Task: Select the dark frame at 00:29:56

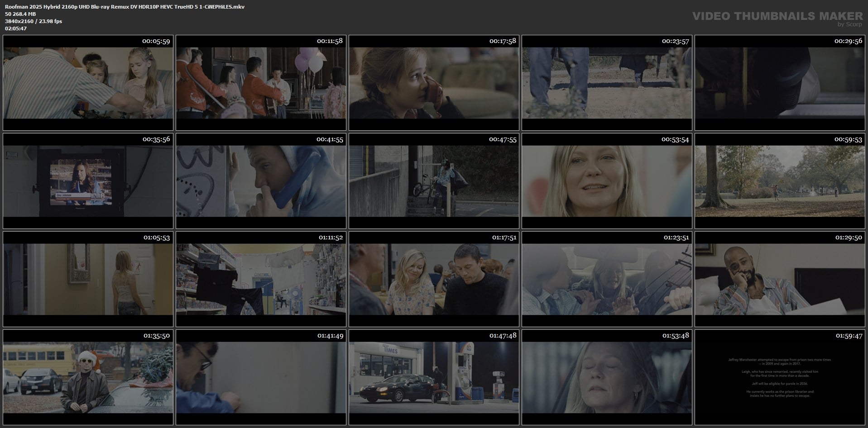Action: click(780, 83)
